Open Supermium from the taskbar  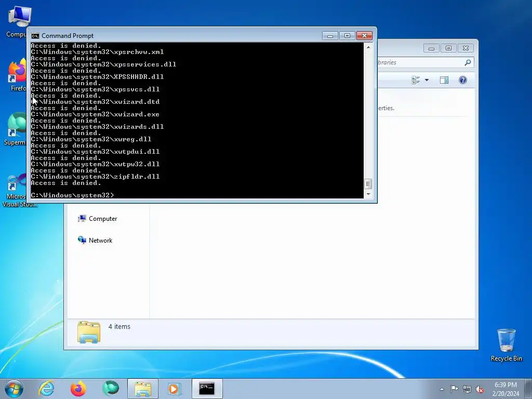click(111, 389)
